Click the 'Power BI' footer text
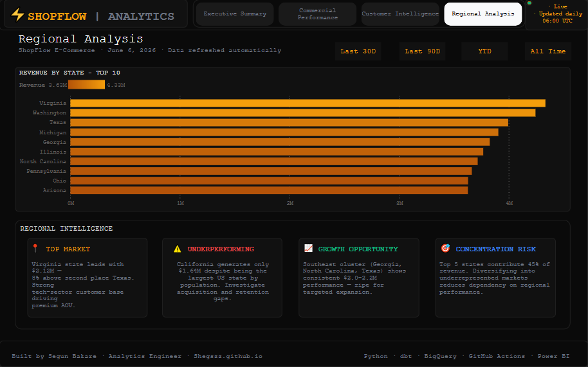This screenshot has height=367, width=588. click(553, 356)
